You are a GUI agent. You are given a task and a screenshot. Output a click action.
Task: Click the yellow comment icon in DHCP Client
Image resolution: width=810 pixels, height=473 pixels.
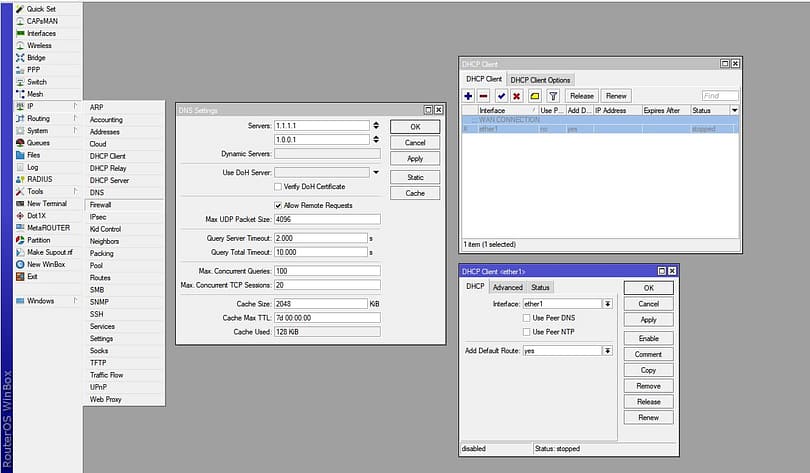coord(535,96)
